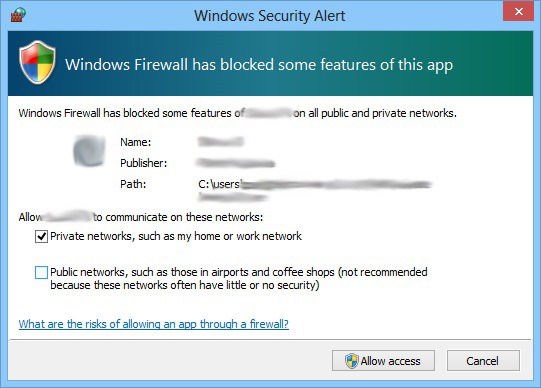
Task: Click the UAC shield on Allow access
Action: [352, 361]
